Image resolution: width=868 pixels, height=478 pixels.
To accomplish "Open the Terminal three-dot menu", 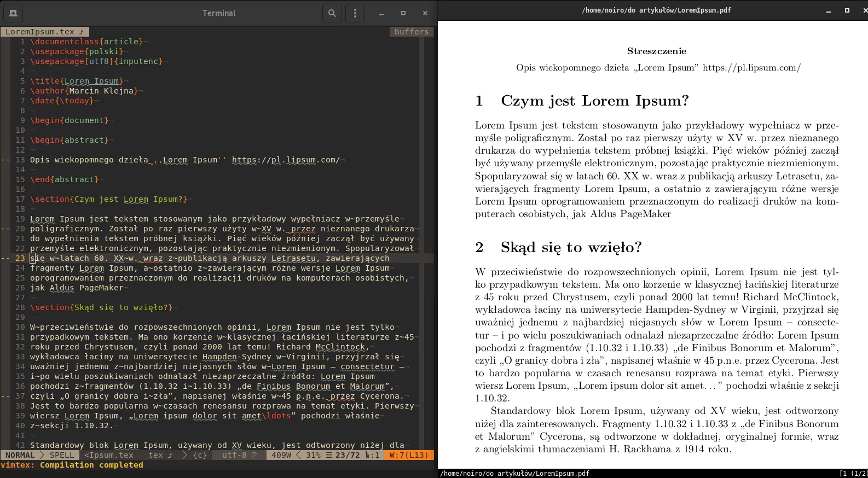I will (355, 13).
